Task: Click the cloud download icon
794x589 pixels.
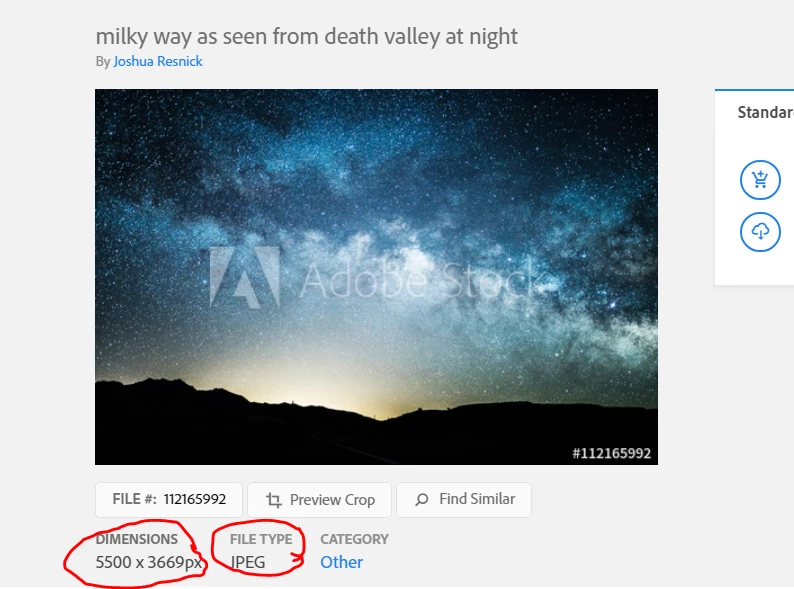Action: [x=760, y=232]
